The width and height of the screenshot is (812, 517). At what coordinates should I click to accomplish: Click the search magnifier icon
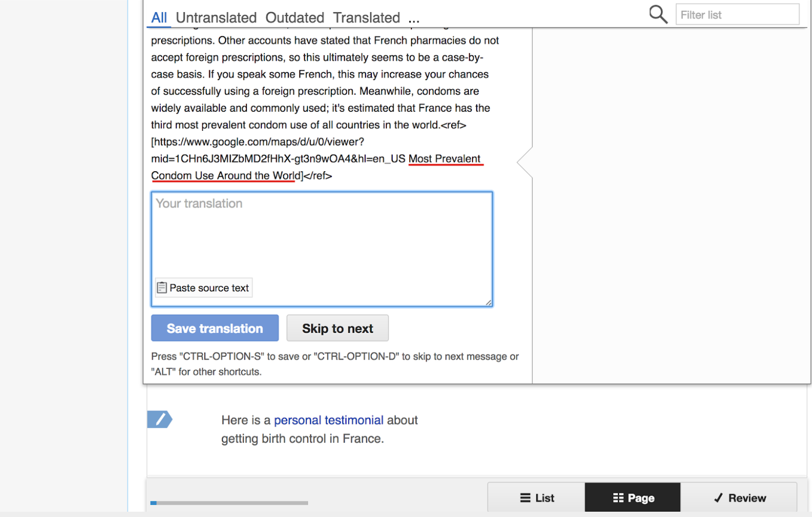(658, 14)
